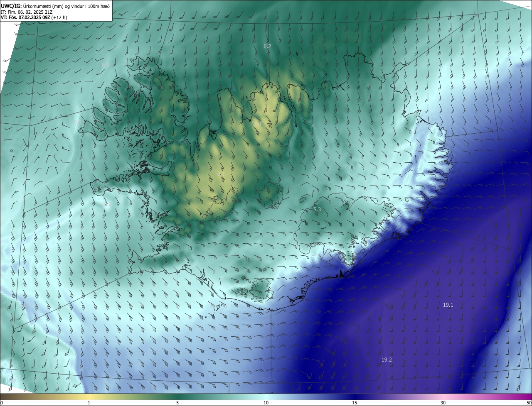Click the colorbar tick label 30
532x406 pixels.
pyautogui.click(x=443, y=403)
